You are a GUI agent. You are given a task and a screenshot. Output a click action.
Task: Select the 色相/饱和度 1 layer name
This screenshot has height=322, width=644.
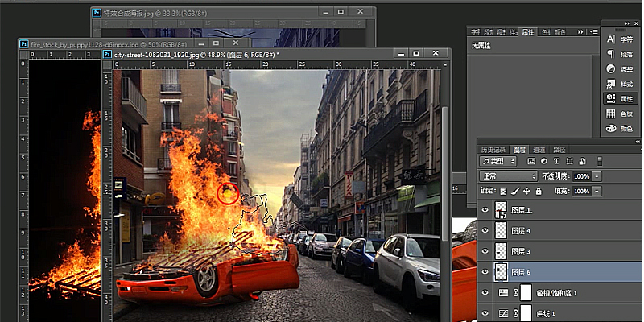[x=556, y=293]
